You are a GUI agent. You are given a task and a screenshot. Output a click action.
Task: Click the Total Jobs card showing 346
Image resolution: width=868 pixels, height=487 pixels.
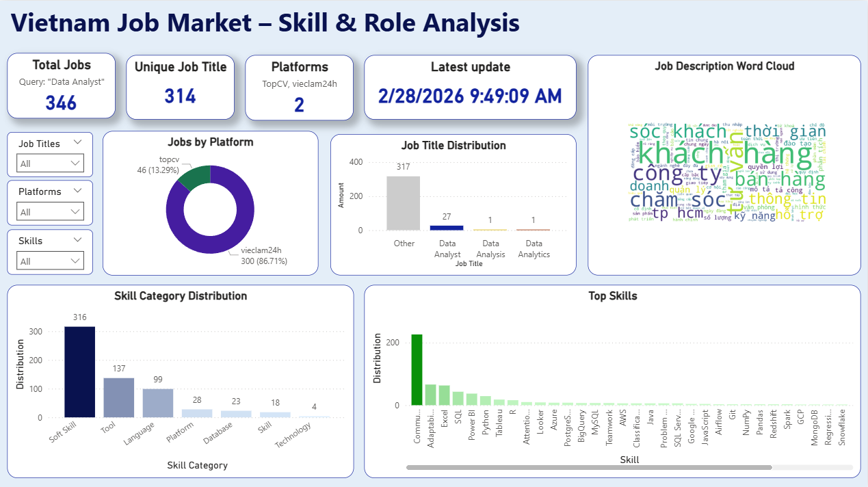click(x=61, y=86)
